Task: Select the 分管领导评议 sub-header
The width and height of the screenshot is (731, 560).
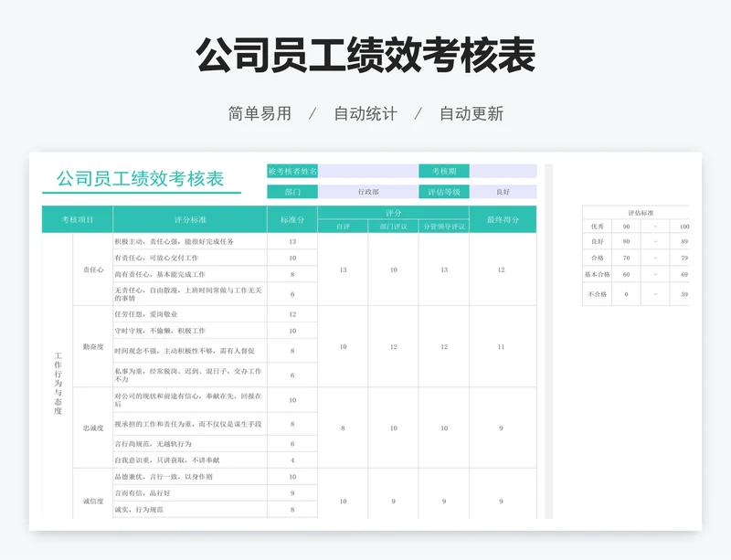Action: (x=444, y=227)
